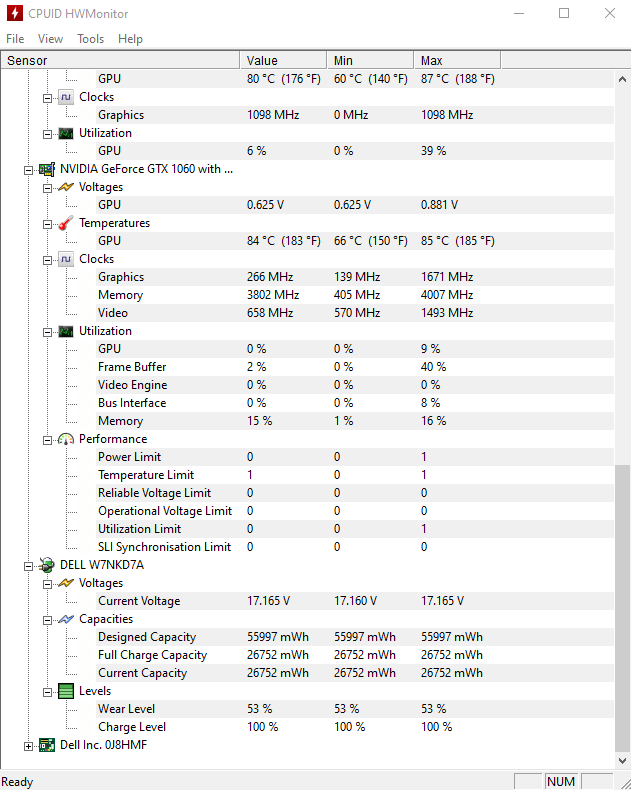Click the NVIDIA GeForce GTX 1060 graphics card icon
Screen dimensions: 631x790
[47, 169]
